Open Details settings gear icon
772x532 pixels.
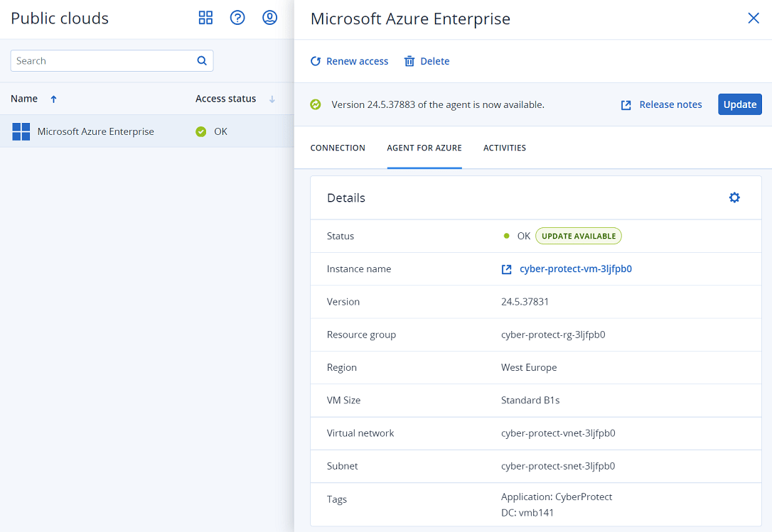click(x=734, y=197)
